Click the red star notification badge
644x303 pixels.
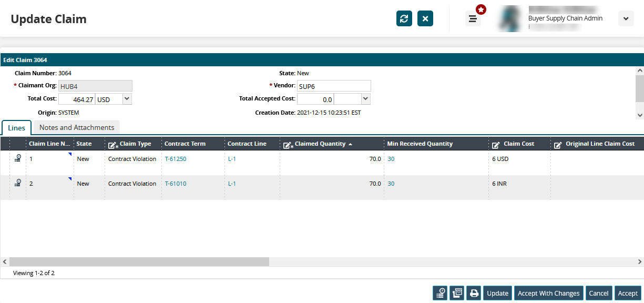pyautogui.click(x=481, y=9)
